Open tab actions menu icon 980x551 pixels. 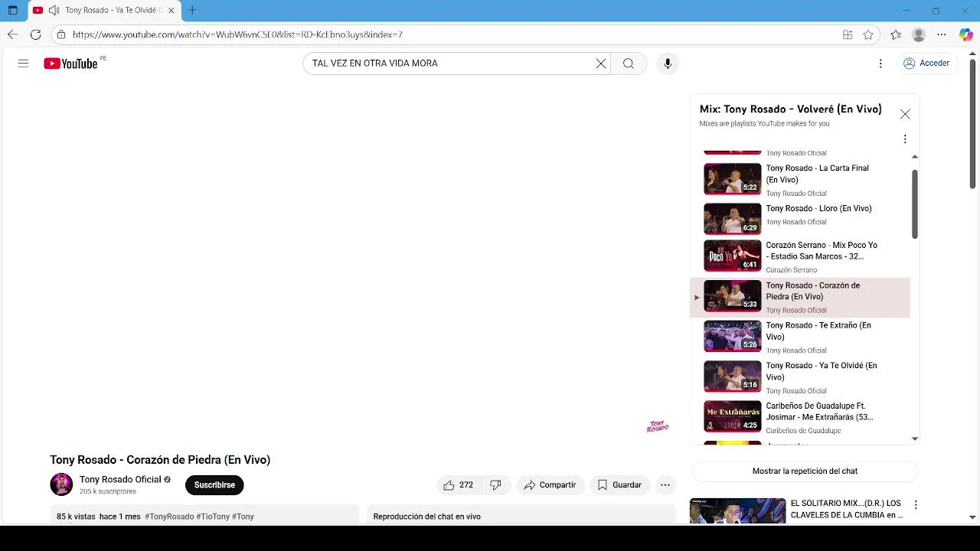point(13,11)
